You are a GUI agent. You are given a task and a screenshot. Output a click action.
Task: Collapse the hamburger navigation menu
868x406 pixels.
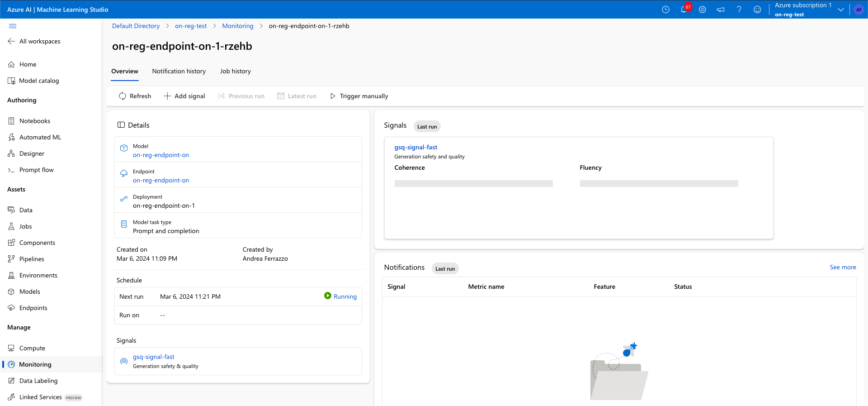13,26
